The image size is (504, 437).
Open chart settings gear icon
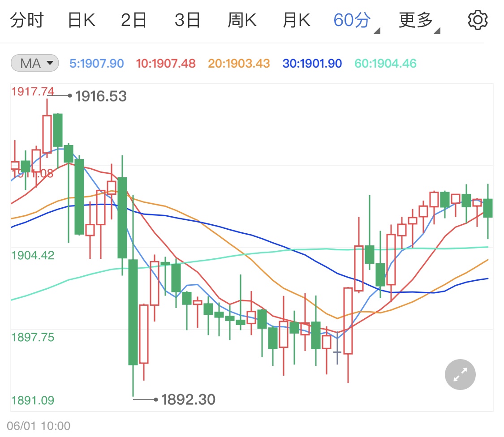[478, 20]
